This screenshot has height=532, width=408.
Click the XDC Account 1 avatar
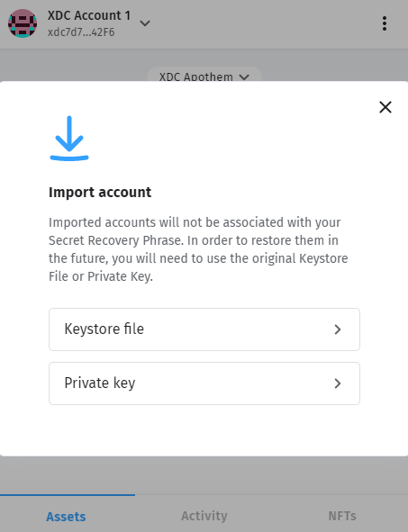tap(23, 23)
